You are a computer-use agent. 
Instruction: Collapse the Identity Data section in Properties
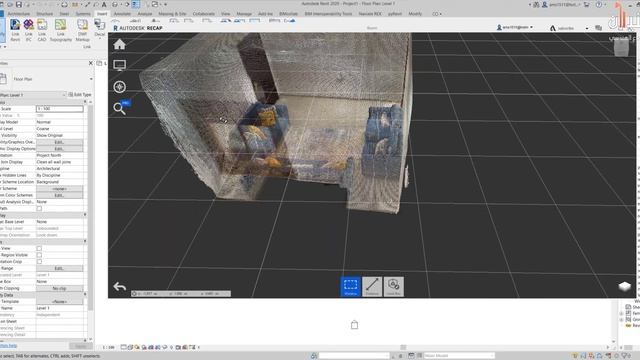85,295
